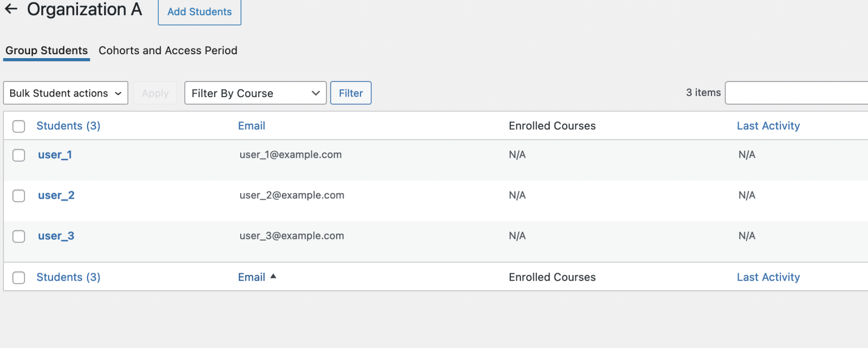Open the Filter By Course dropdown
Viewport: 868px width, 348px height.
point(249,93)
